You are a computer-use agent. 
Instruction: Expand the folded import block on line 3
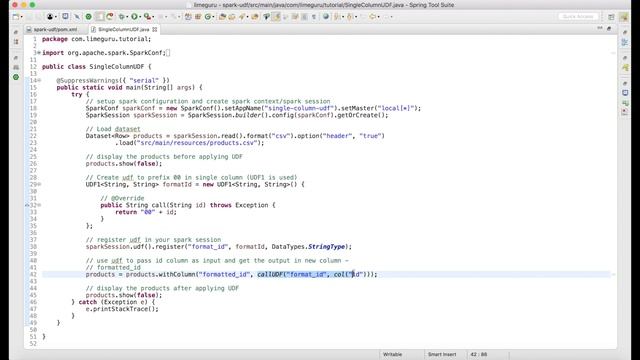[39, 53]
